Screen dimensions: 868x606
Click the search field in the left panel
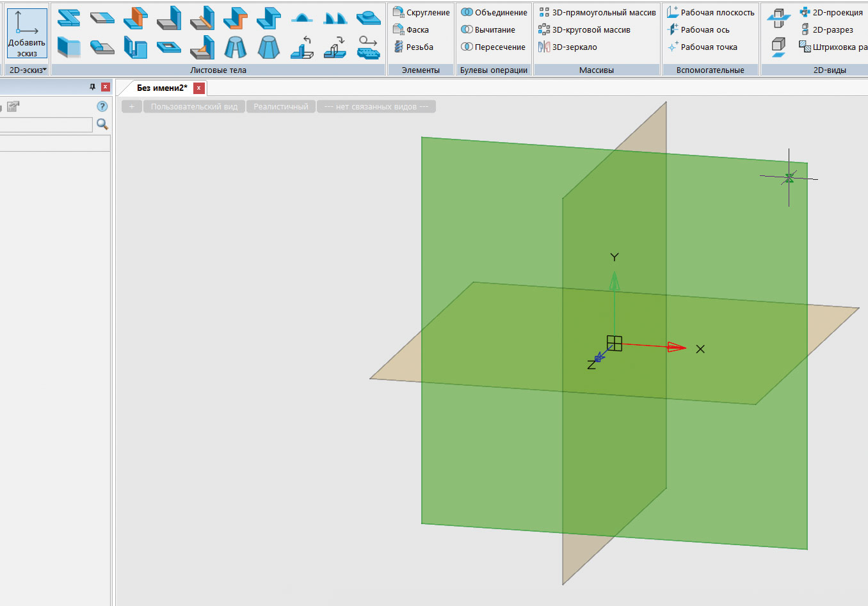coord(46,125)
